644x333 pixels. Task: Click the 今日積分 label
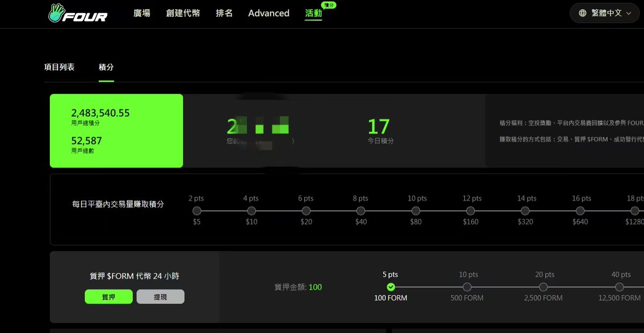click(x=380, y=141)
